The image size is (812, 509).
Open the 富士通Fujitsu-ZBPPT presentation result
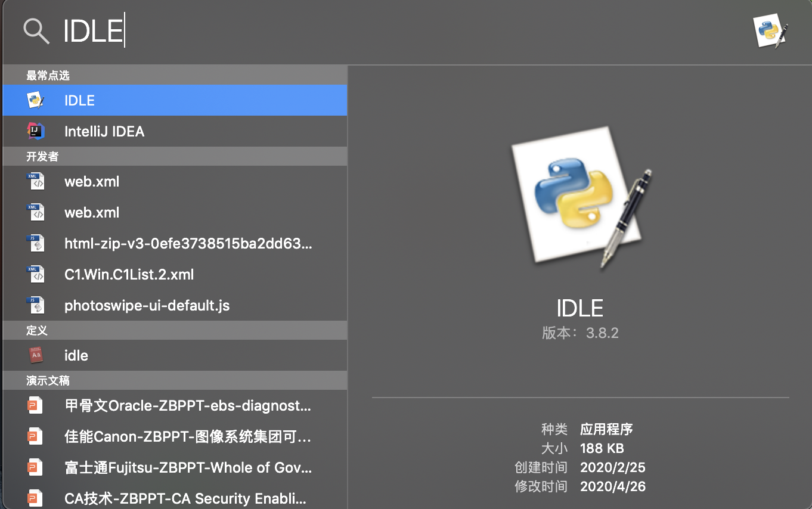point(175,467)
